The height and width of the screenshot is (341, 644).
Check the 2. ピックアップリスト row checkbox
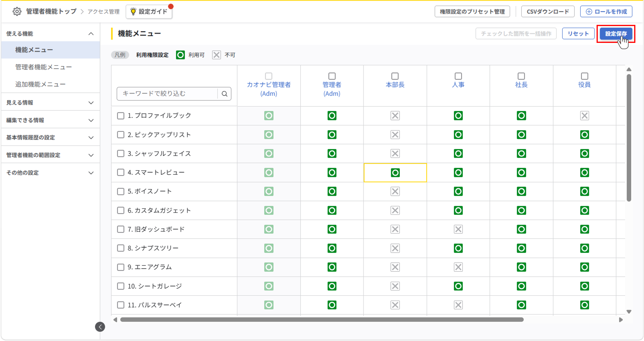click(x=121, y=135)
